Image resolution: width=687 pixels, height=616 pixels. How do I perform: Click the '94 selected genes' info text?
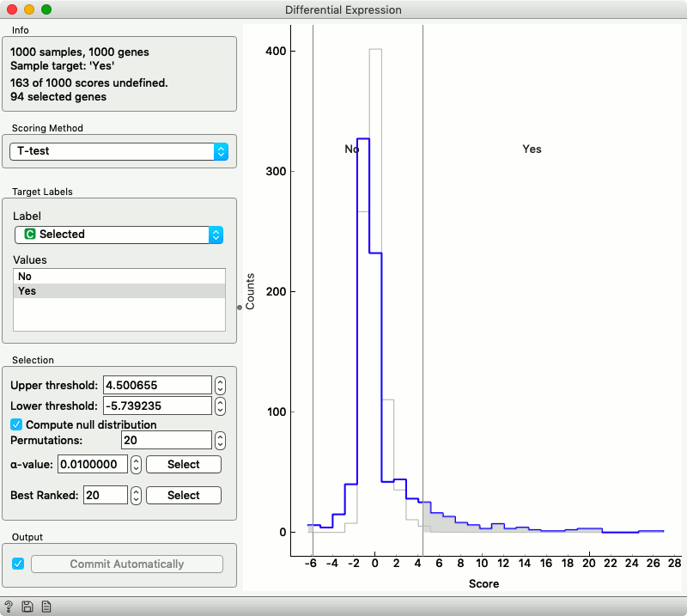coord(58,97)
